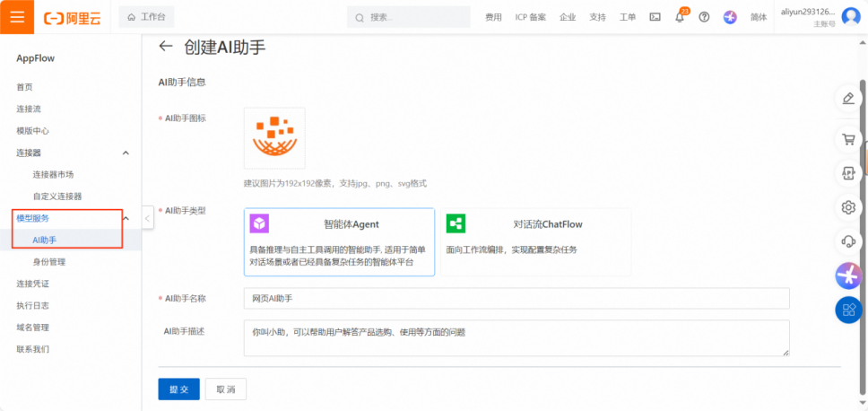Open the 费用 menu

(x=493, y=17)
